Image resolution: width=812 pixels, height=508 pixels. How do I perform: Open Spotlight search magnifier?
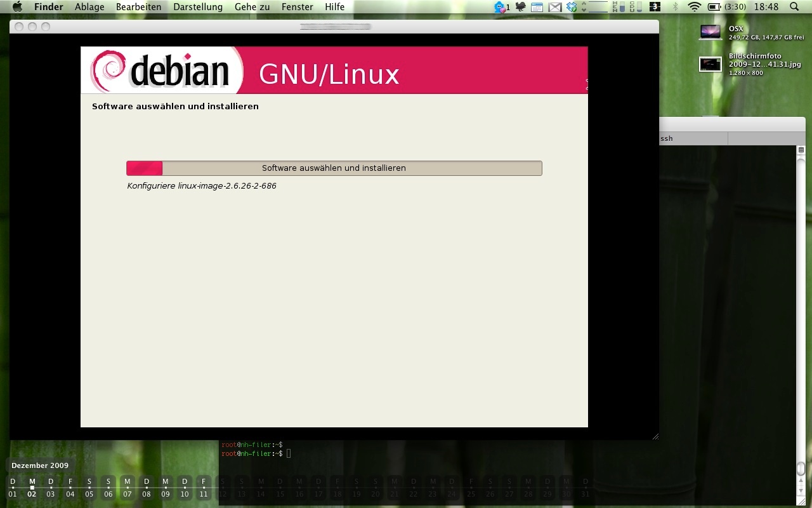coord(794,7)
